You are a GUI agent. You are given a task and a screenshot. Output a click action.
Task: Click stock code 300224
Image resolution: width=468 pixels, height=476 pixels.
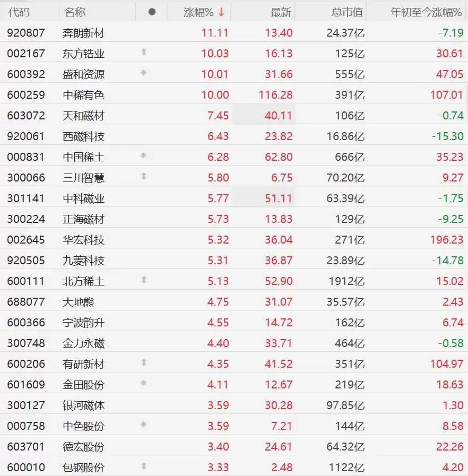pyautogui.click(x=26, y=219)
